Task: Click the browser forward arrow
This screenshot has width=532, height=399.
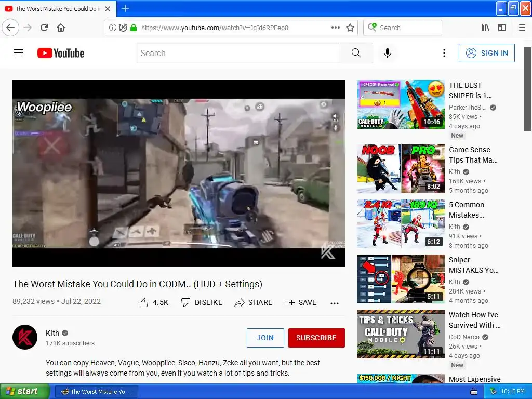Action: pyautogui.click(x=28, y=28)
